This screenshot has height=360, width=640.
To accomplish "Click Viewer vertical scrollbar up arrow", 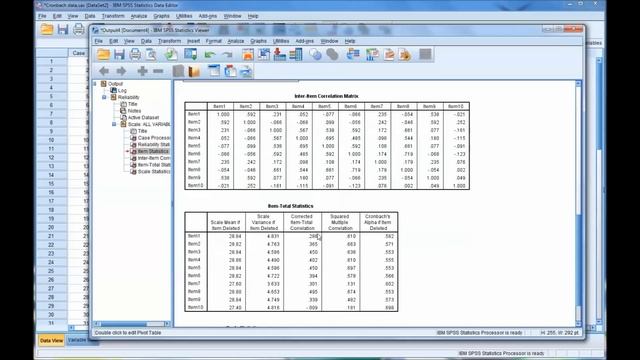I will pyautogui.click(x=578, y=83).
